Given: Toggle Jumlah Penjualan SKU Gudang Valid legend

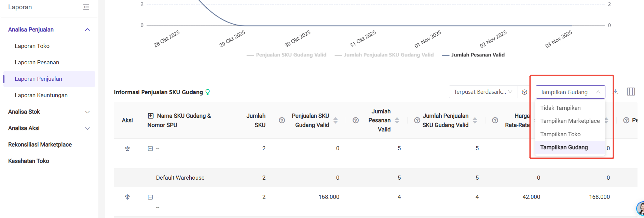Looking at the screenshot, I should click(384, 55).
